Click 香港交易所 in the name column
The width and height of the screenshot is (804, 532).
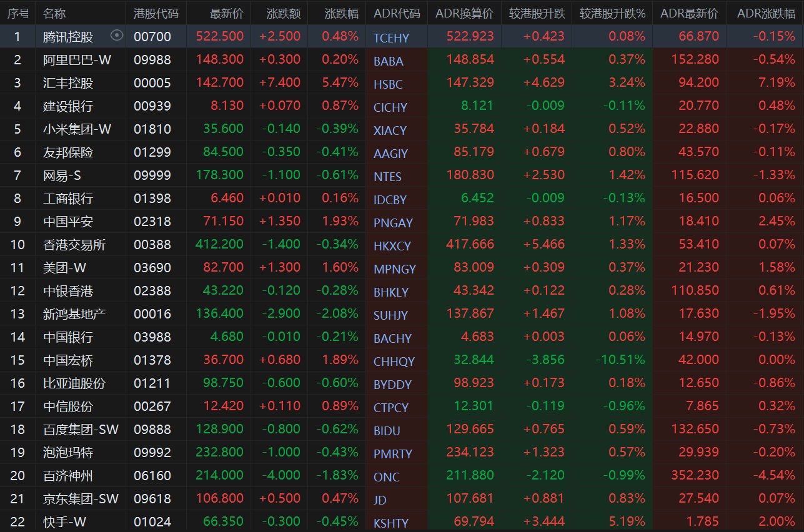coord(74,245)
